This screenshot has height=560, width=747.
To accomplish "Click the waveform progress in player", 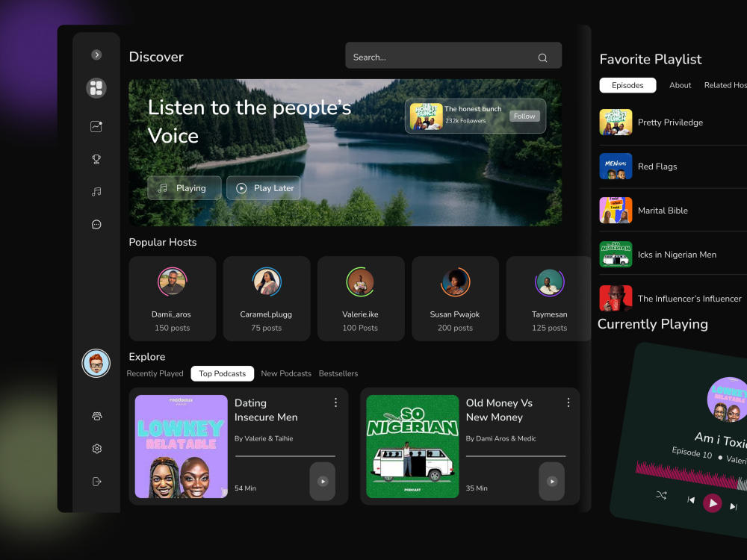I will pyautogui.click(x=692, y=475).
